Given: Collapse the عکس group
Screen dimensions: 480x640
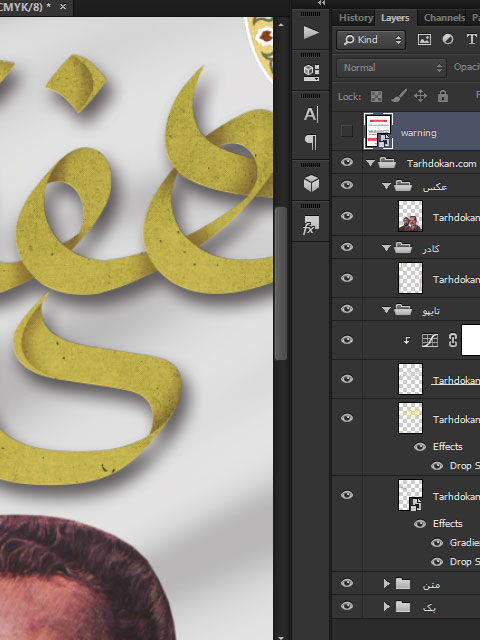Looking at the screenshot, I should point(386,186).
